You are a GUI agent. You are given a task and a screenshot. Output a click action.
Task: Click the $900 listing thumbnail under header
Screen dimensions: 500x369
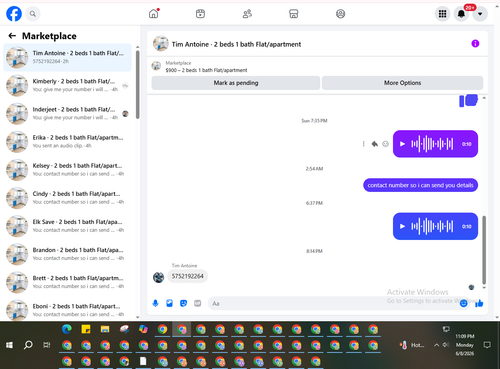click(156, 66)
